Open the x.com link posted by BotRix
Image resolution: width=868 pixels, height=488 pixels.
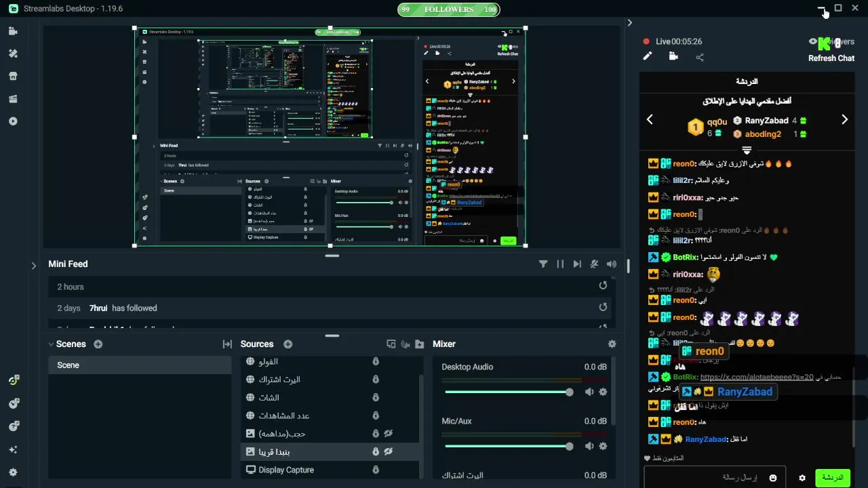[756, 377]
